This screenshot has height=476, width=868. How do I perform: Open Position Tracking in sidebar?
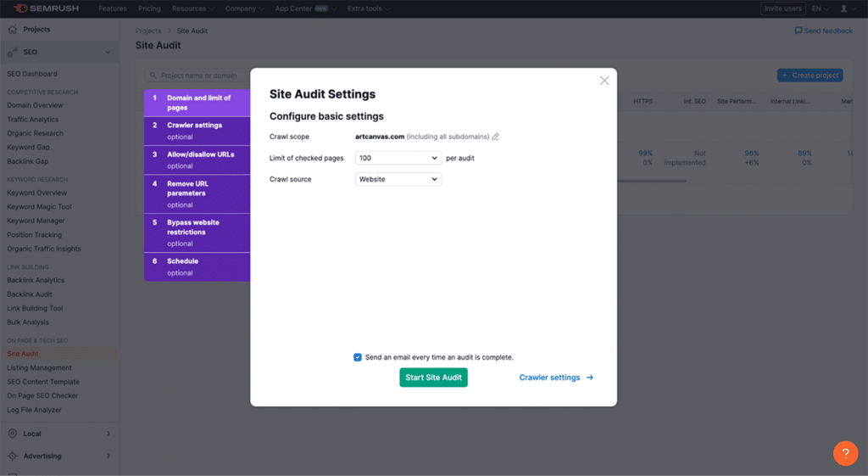coord(34,235)
